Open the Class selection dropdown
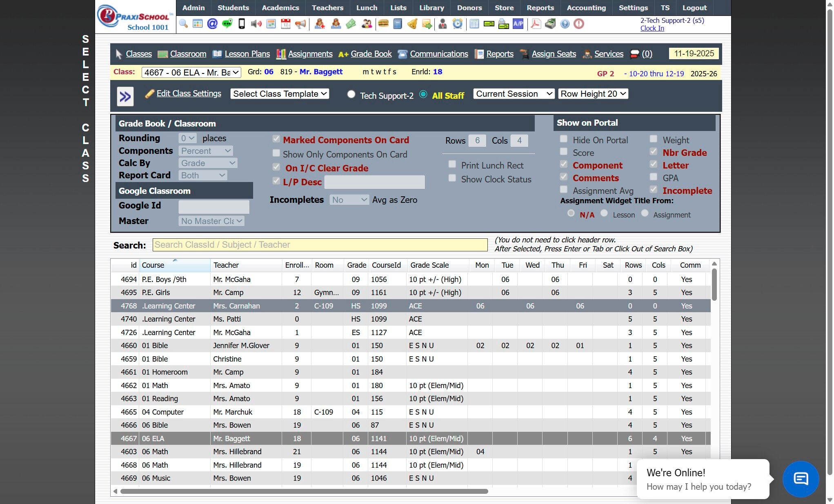Image resolution: width=834 pixels, height=504 pixels. tap(191, 73)
